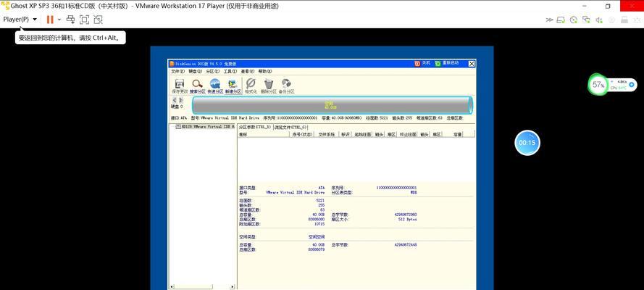Open the 硬盘 menu
644x290 pixels.
click(x=195, y=72)
